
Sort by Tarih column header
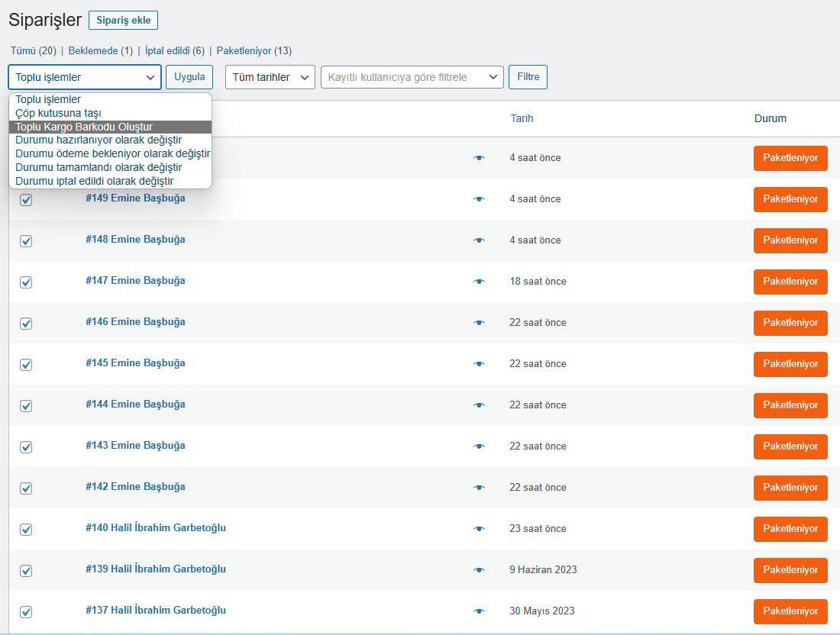[x=522, y=118]
